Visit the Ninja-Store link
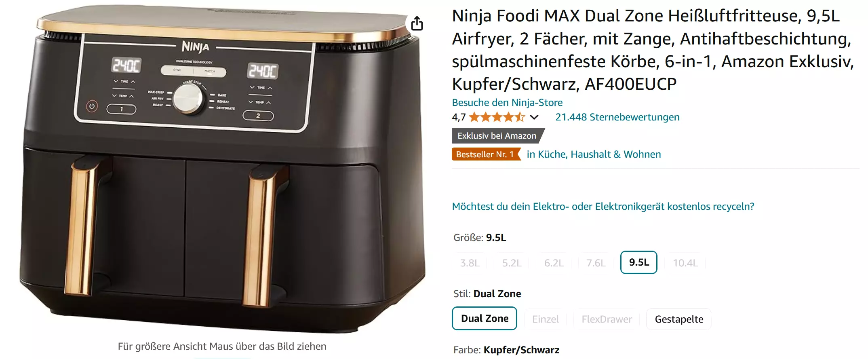Screen dimensions: 868x359 507,103
